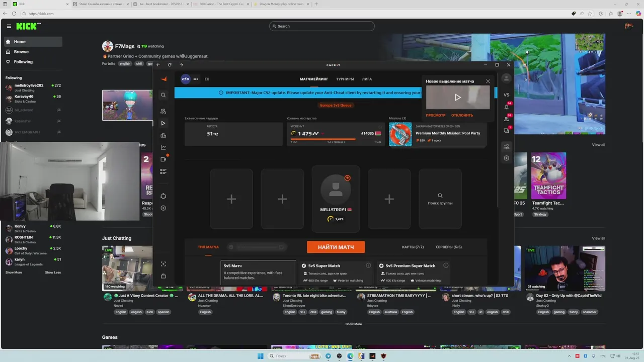Select the ТИП МАТЧА tab
This screenshot has height=362, width=644.
point(208,247)
